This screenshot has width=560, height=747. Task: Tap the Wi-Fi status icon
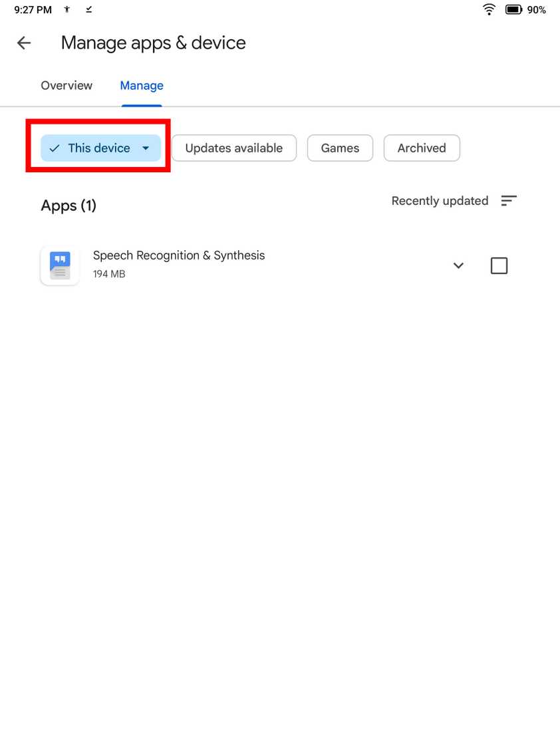pyautogui.click(x=489, y=9)
